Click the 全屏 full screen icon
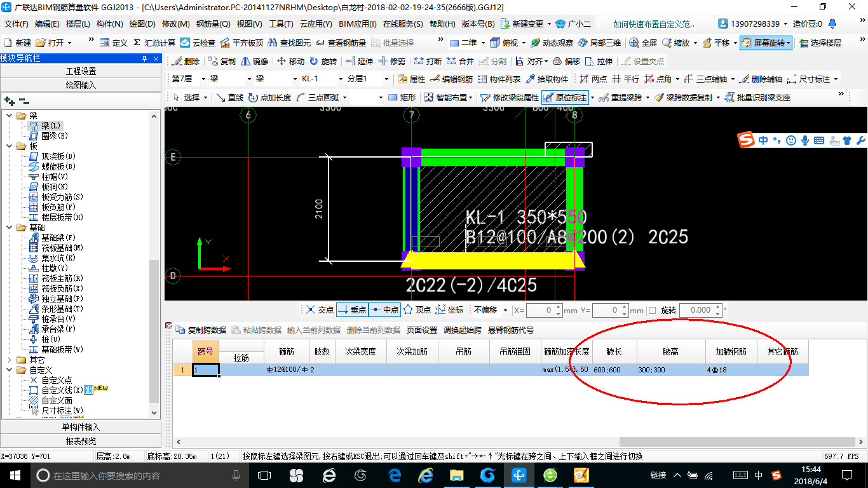The image size is (868, 488). coord(643,43)
